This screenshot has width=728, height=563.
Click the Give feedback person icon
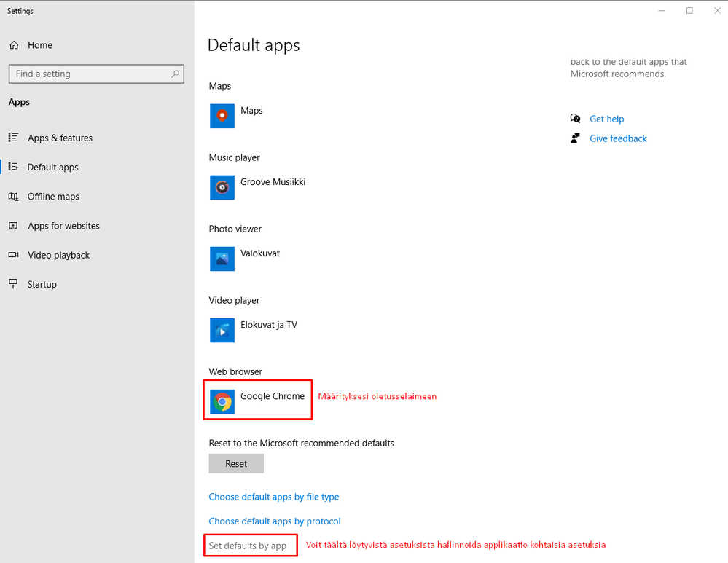pyautogui.click(x=575, y=138)
